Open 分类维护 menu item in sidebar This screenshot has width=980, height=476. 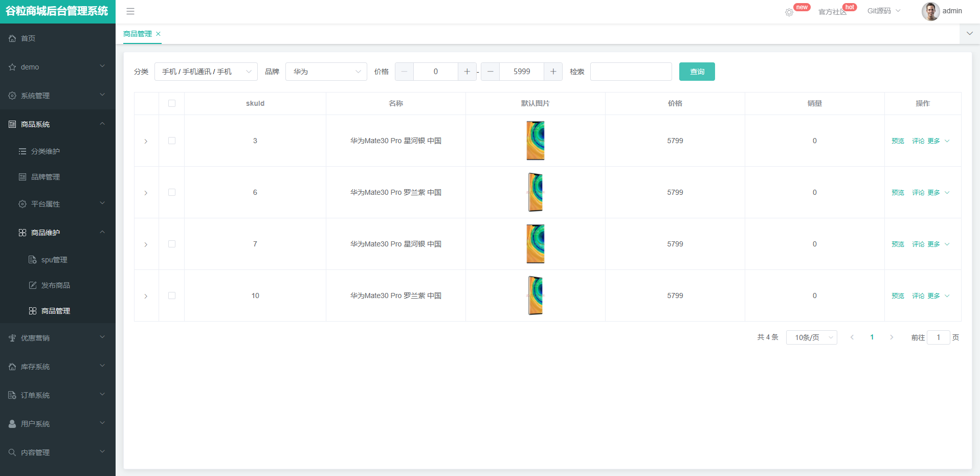coord(46,151)
